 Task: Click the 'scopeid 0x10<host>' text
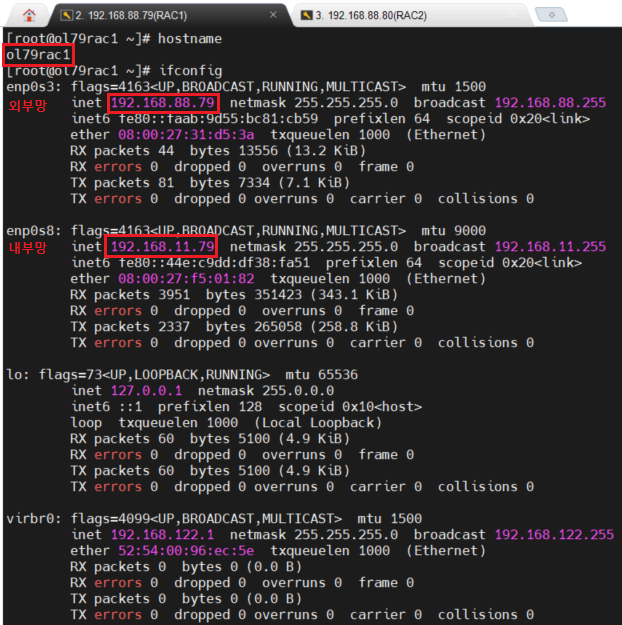(350, 407)
